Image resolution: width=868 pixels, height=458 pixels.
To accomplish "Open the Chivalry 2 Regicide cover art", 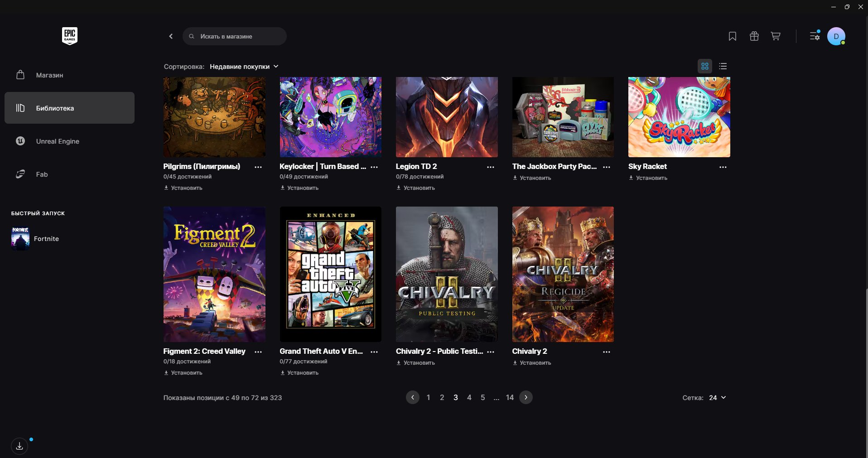I will (x=563, y=275).
